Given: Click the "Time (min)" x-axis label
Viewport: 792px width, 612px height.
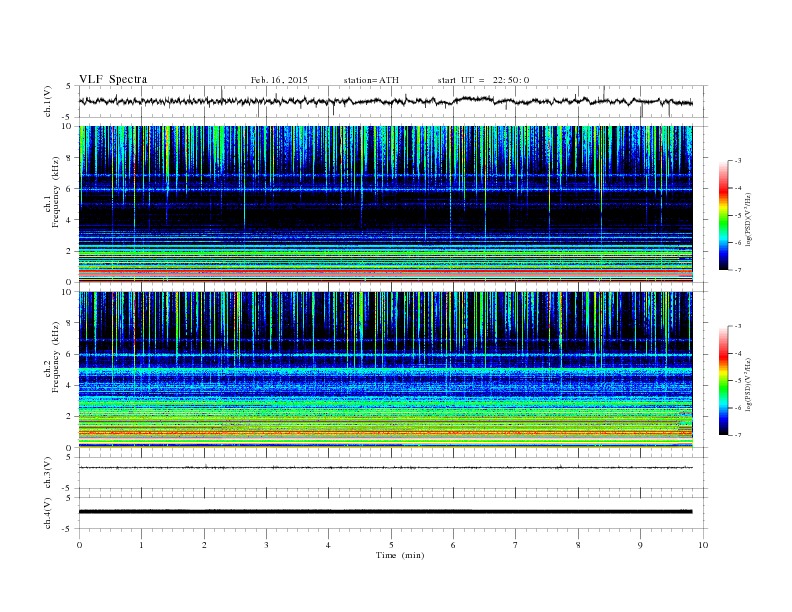Looking at the screenshot, I should coord(400,555).
